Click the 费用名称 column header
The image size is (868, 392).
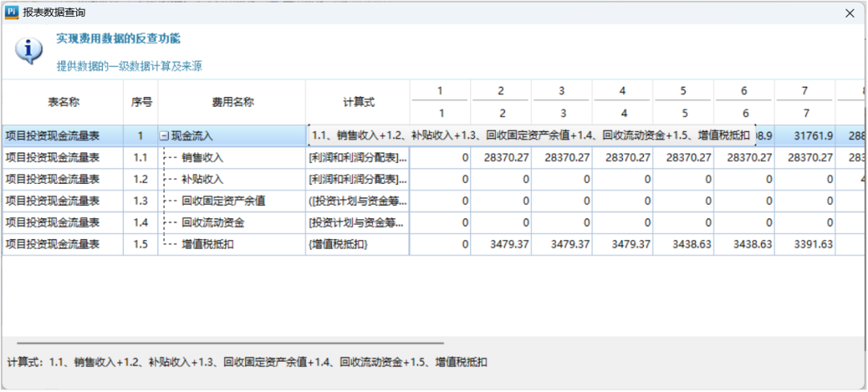click(x=232, y=102)
